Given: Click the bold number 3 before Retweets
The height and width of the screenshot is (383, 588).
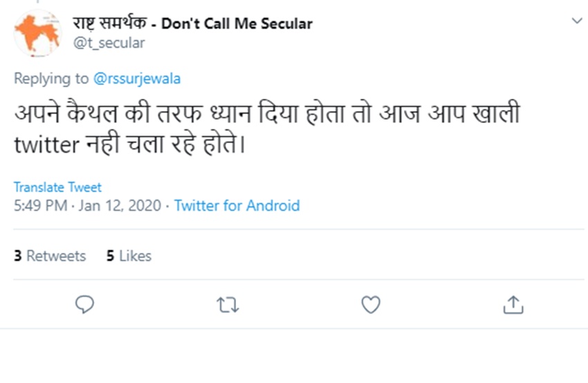Looking at the screenshot, I should (x=17, y=256).
